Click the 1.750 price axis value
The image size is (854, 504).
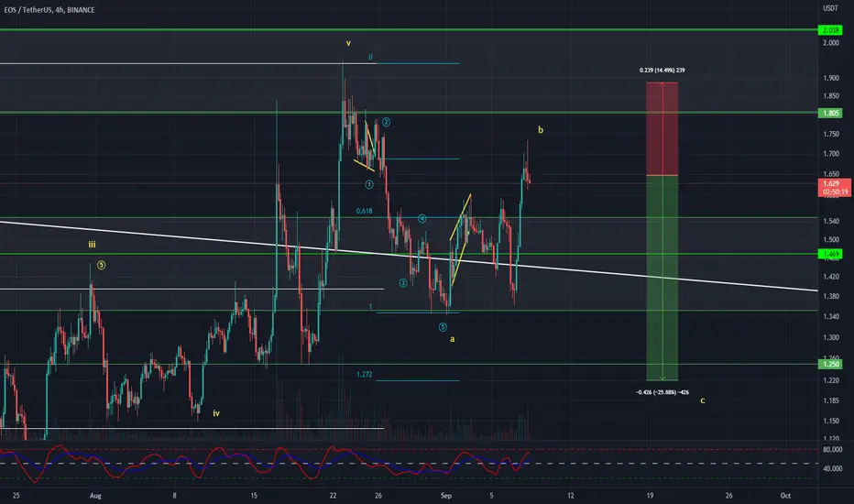(x=831, y=134)
